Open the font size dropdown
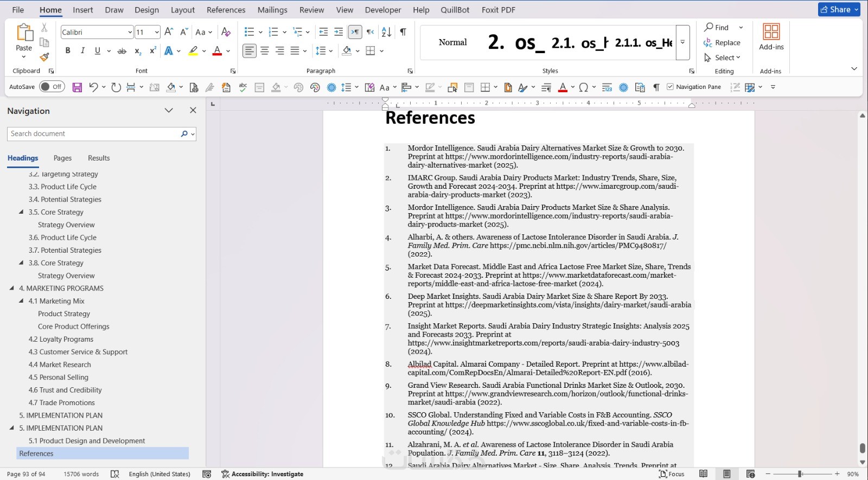This screenshot has height=480, width=868. (x=157, y=33)
